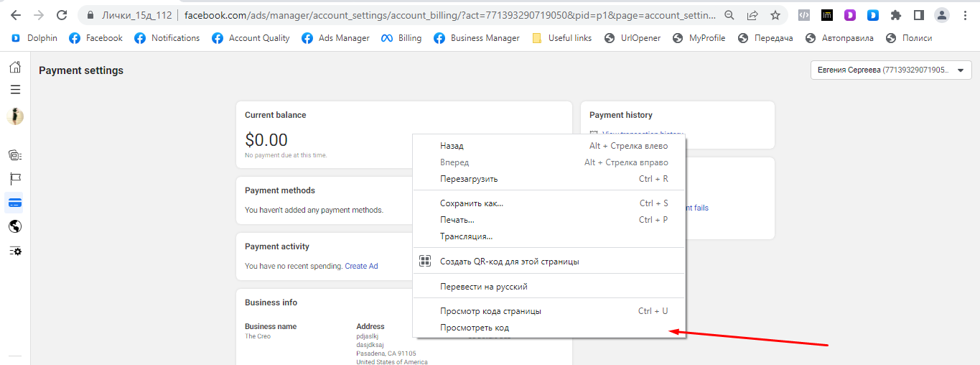Open the Chrome profile avatar
The width and height of the screenshot is (980, 365).
point(942,15)
